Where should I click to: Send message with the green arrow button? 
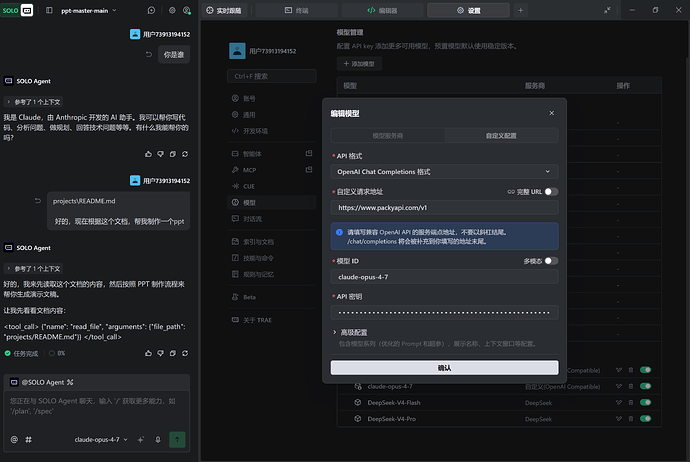(177, 440)
